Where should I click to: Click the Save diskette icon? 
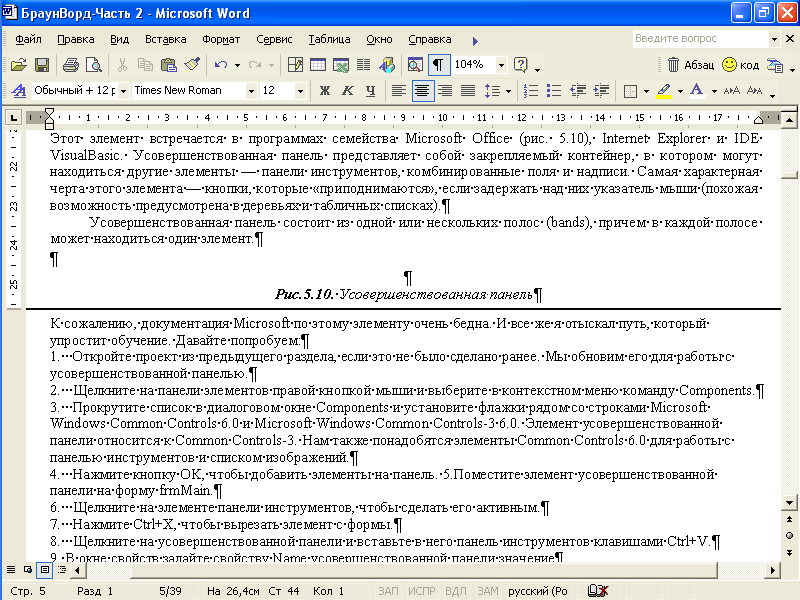(42, 65)
